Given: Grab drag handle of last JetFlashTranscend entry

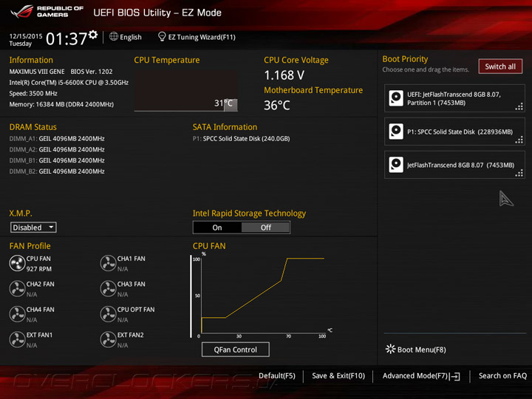Looking at the screenshot, I should (519, 173).
